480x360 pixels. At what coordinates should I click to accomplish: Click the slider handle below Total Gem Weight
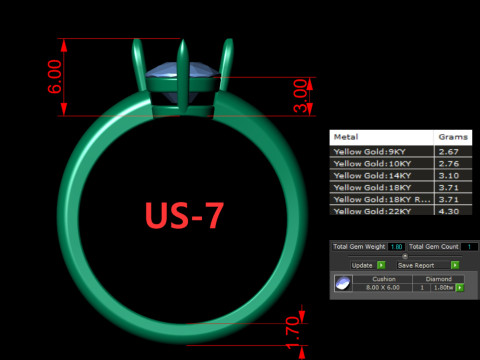[x=405, y=256]
